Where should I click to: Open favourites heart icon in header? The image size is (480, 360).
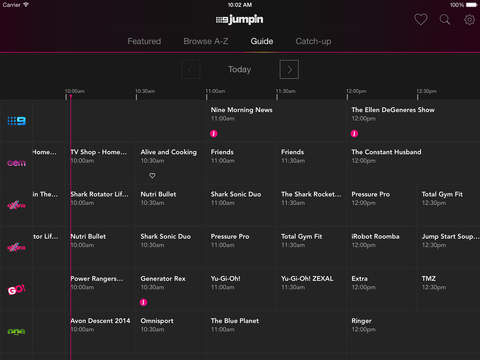point(421,20)
